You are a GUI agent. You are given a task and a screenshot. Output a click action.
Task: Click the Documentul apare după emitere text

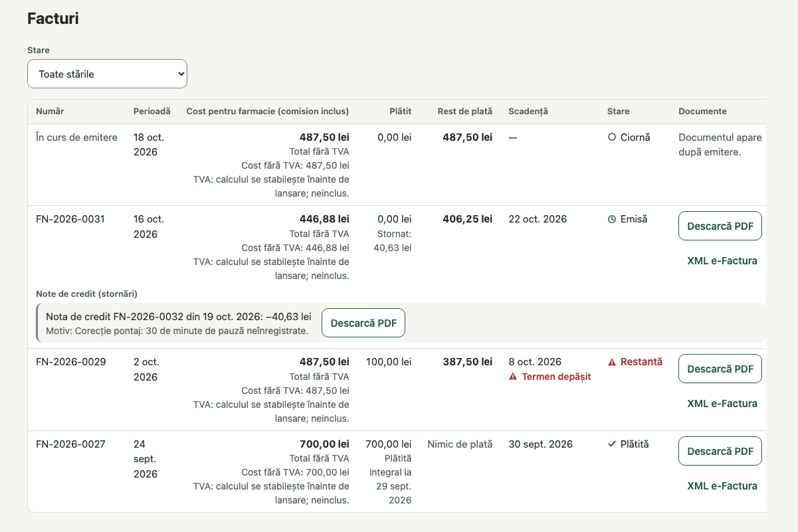click(x=720, y=145)
